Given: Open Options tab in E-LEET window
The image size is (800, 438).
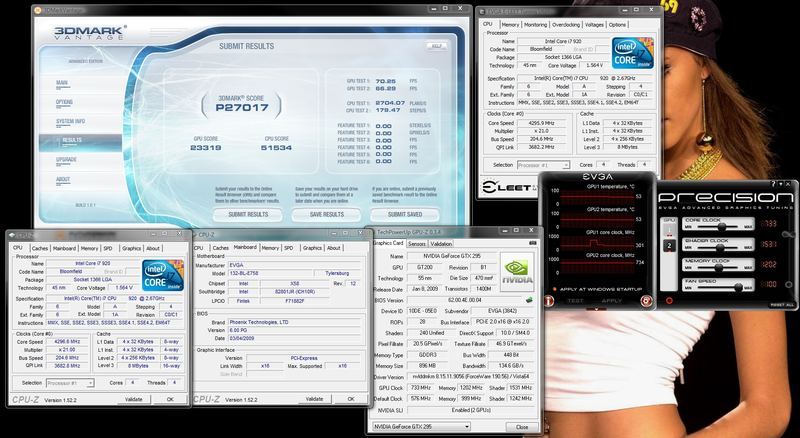Looking at the screenshot, I should click(617, 25).
